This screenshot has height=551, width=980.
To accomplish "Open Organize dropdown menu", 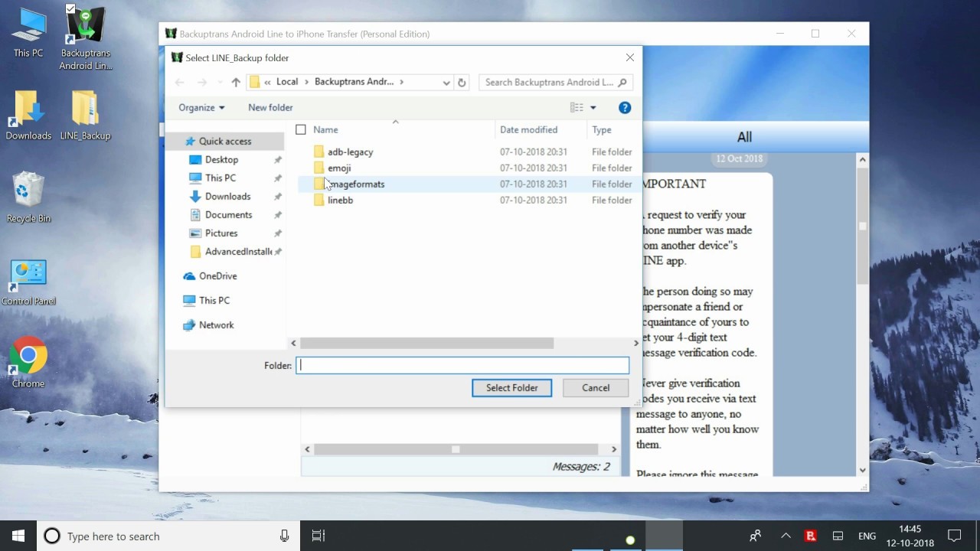I will click(201, 108).
